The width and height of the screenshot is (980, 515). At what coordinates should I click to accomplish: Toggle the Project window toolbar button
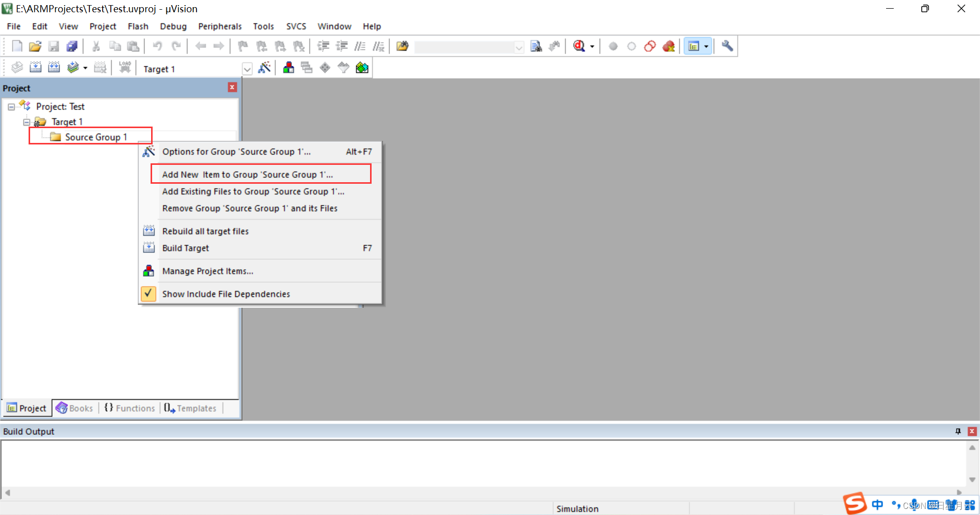(x=694, y=46)
